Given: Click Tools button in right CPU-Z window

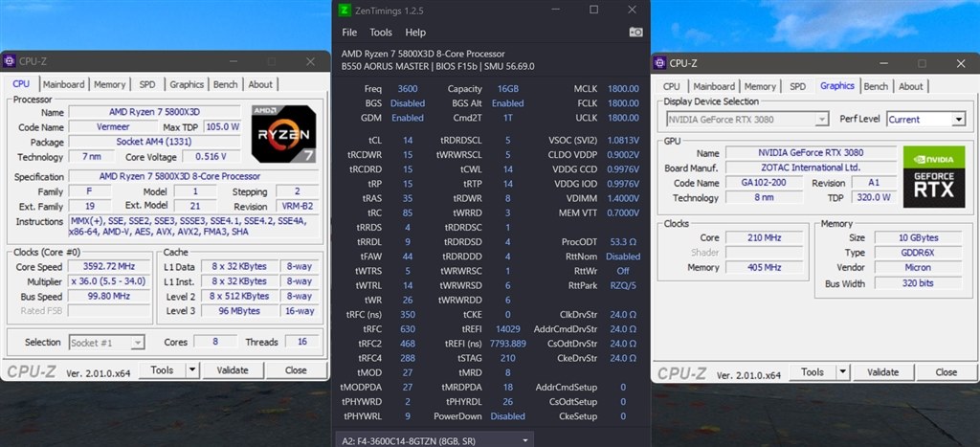Looking at the screenshot, I should pyautogui.click(x=812, y=372).
